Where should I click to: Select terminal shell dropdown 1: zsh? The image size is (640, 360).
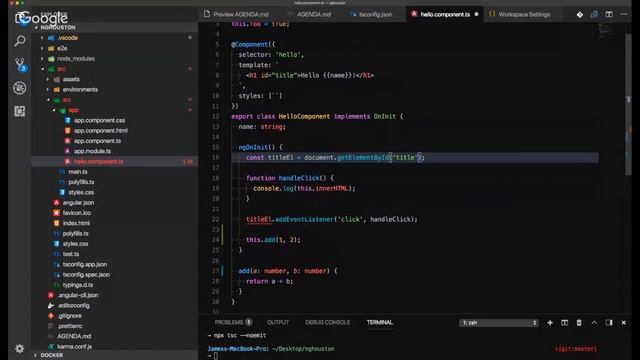click(499, 322)
